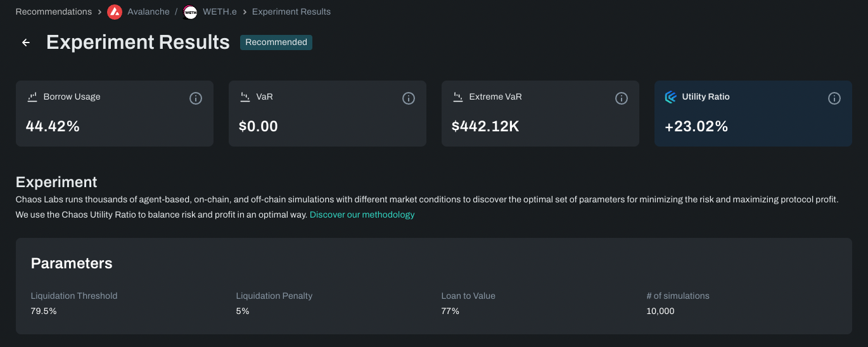The width and height of the screenshot is (868, 347).
Task: Click the Liquidation Threshold 79.5% value
Action: pyautogui.click(x=44, y=311)
